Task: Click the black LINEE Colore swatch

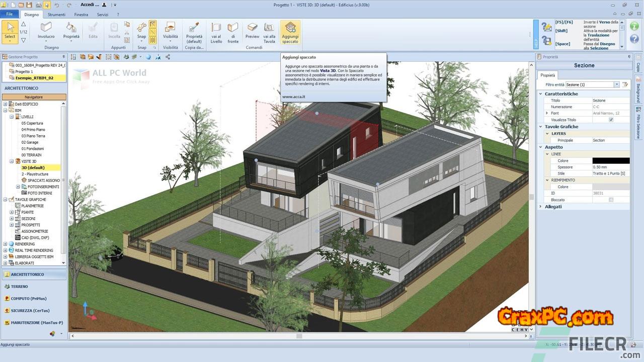Action: coord(610,161)
